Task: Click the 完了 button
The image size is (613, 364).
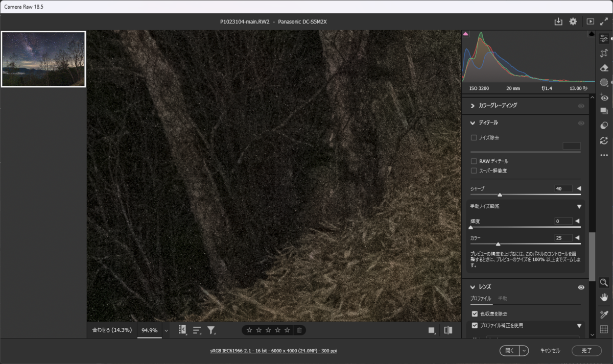Action: coord(587,351)
